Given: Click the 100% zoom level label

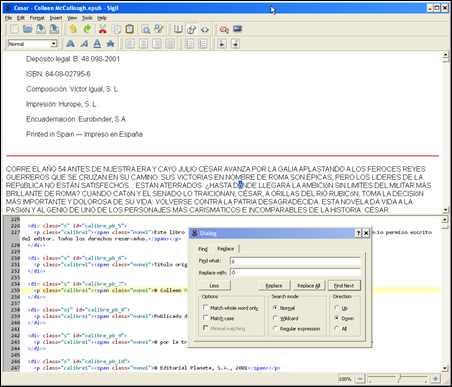Looking at the screenshot, I should (345, 379).
